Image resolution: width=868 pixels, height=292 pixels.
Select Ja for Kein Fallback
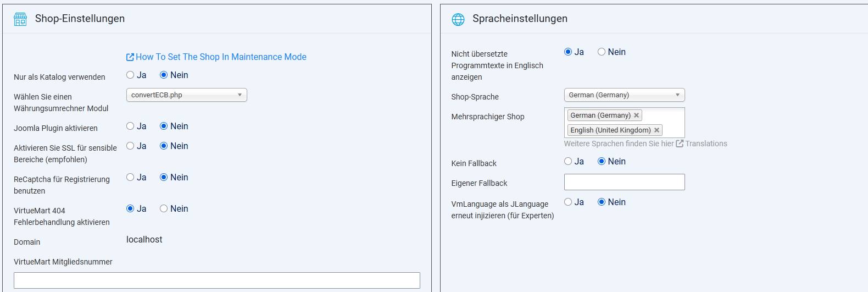point(568,162)
